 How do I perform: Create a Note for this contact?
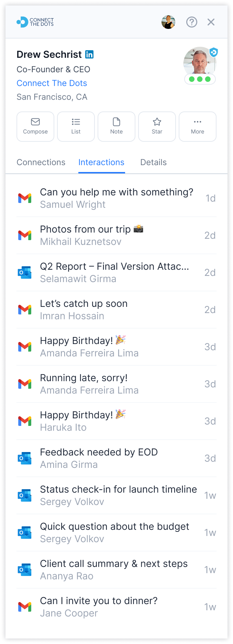click(116, 126)
